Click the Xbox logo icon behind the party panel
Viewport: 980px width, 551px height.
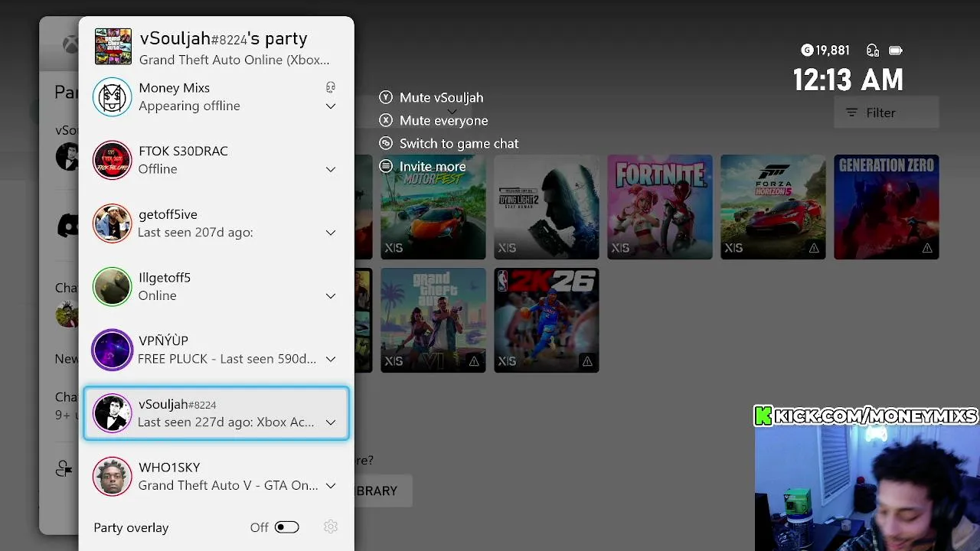70,44
